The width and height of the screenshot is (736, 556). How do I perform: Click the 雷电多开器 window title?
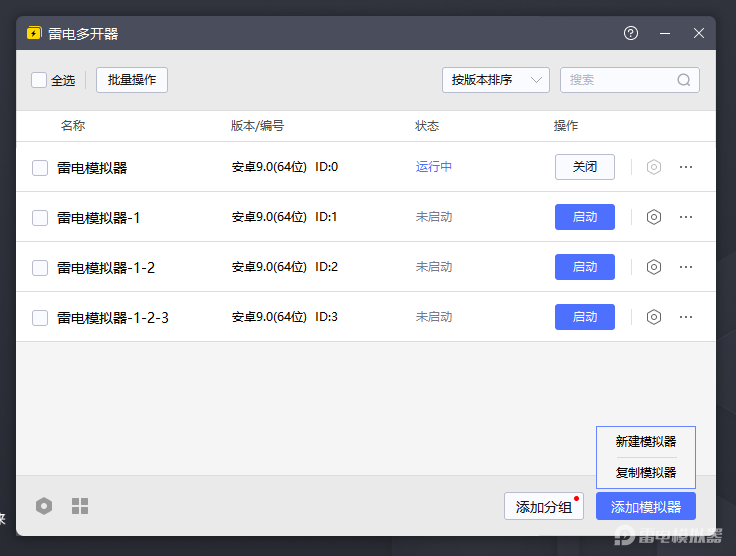click(83, 34)
